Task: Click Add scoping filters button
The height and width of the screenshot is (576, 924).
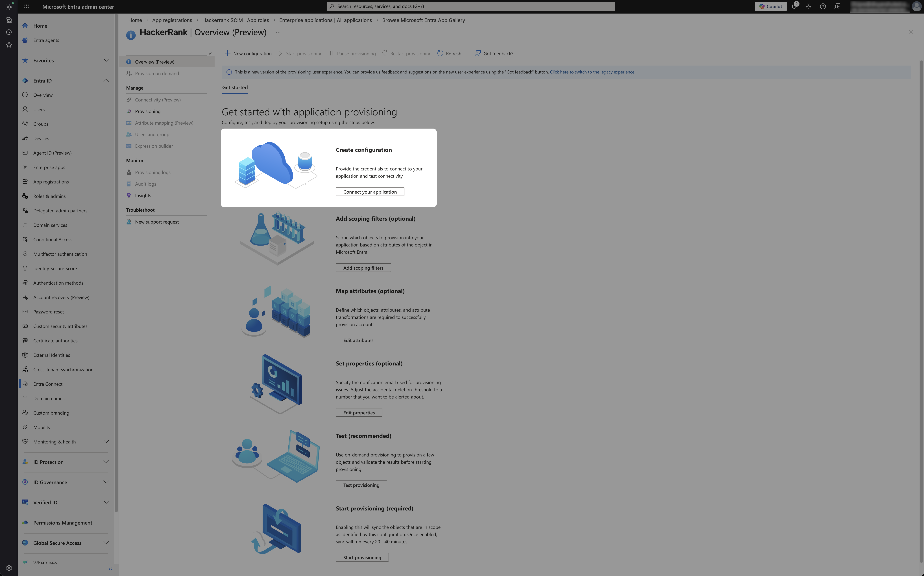Action: 363,268
